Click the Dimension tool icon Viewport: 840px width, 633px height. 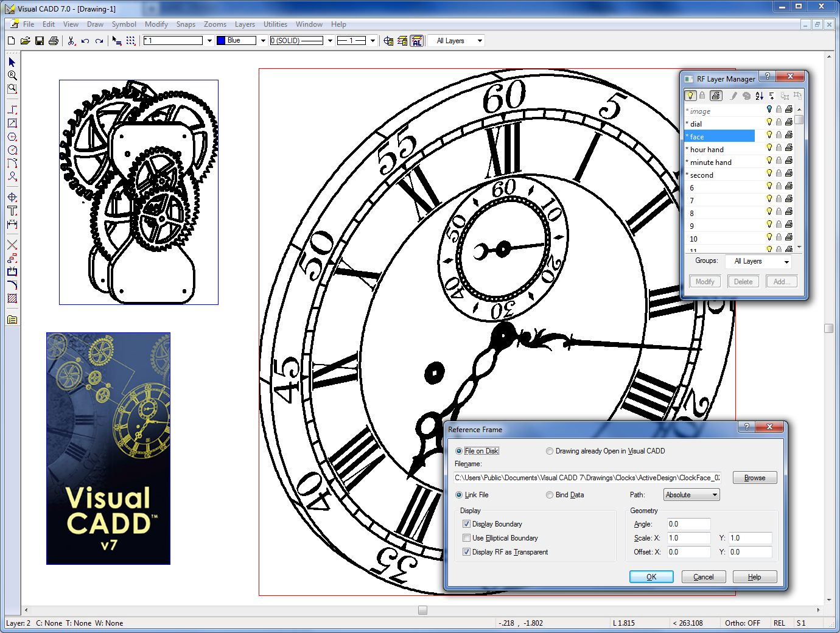pos(12,223)
